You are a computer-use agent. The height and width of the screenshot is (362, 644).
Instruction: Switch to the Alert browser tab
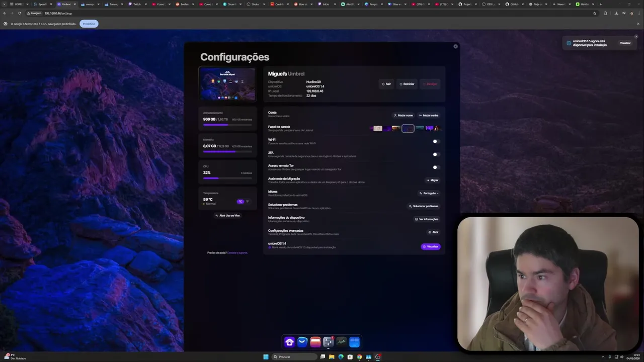coord(349,4)
